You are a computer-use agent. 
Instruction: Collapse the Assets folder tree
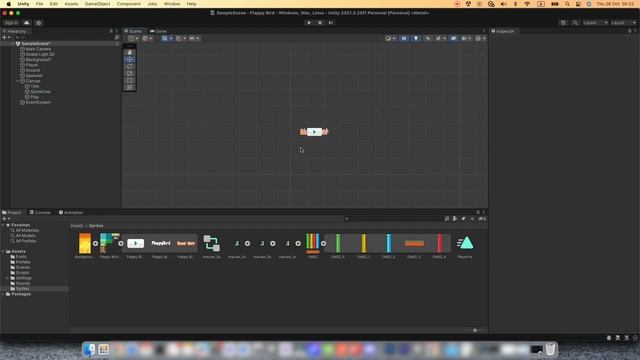3,251
